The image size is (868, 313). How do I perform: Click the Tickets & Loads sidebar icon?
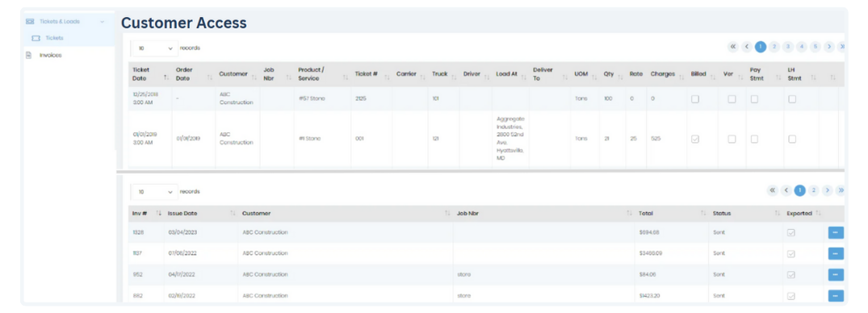coord(30,22)
